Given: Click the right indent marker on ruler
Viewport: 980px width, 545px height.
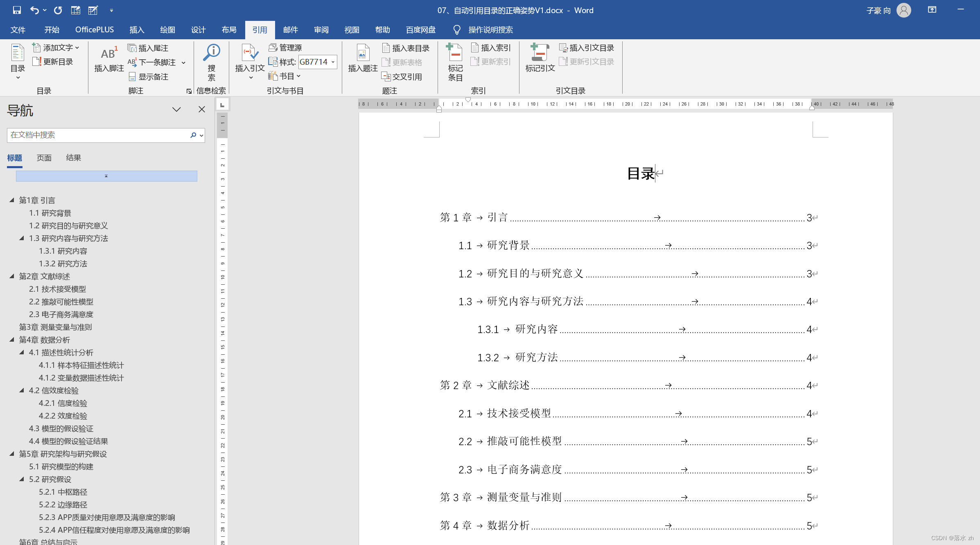Looking at the screenshot, I should tap(812, 108).
